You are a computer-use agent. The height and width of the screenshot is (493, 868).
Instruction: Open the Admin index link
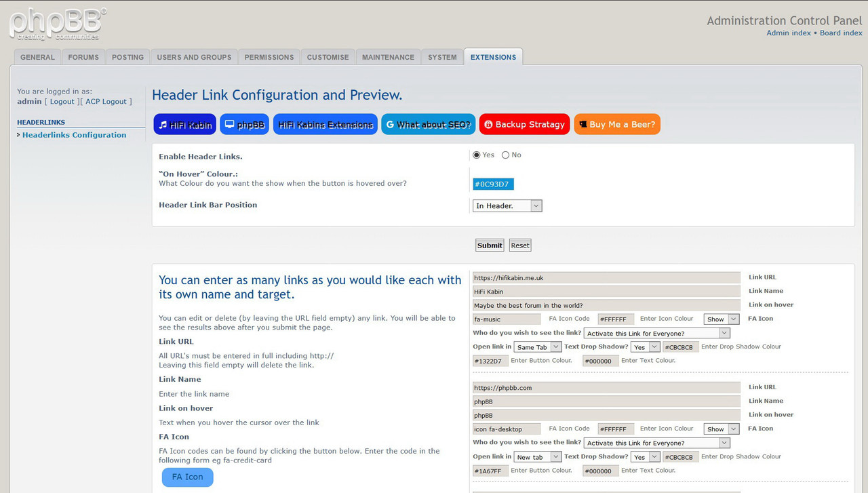coord(789,33)
